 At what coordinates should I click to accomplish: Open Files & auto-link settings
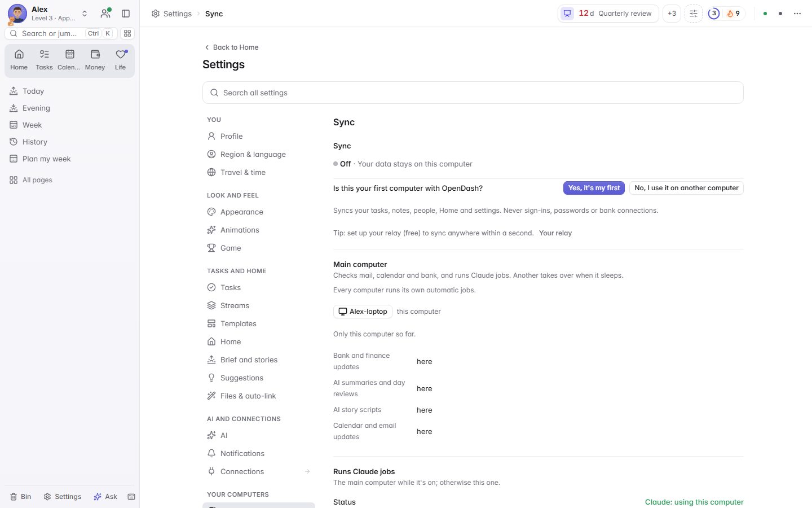click(x=259, y=396)
